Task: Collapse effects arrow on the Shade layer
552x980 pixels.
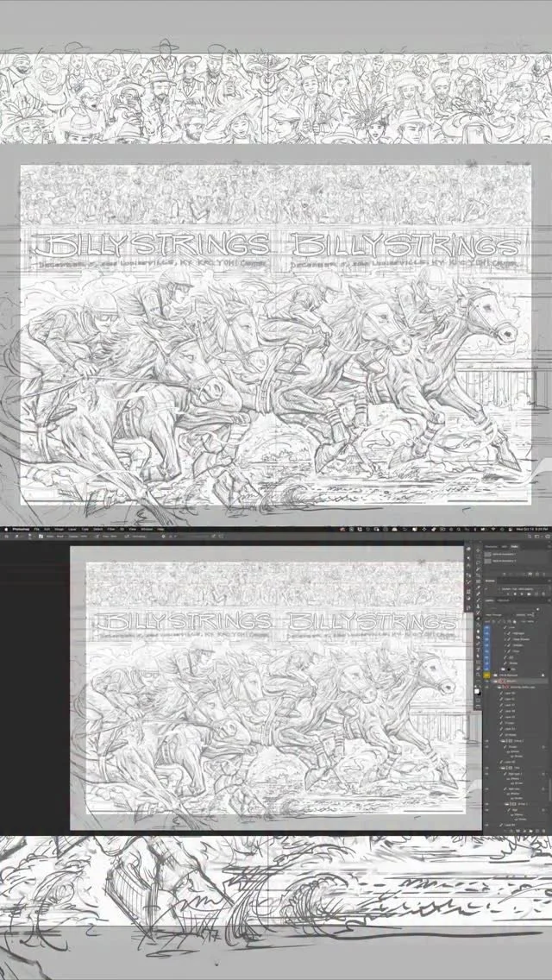Action: click(x=546, y=747)
